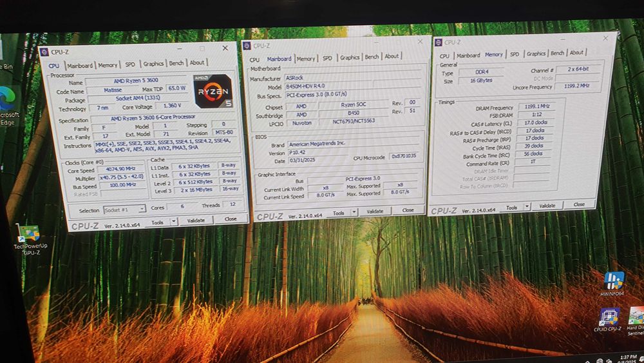Select SPD tab in left CPU-Z window
This screenshot has width=644, height=363.
pos(130,64)
